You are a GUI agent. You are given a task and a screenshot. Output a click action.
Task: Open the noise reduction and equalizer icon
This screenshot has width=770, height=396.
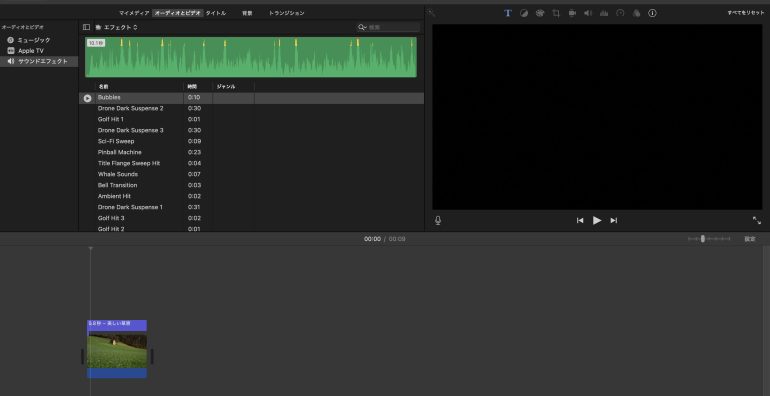pyautogui.click(x=604, y=13)
